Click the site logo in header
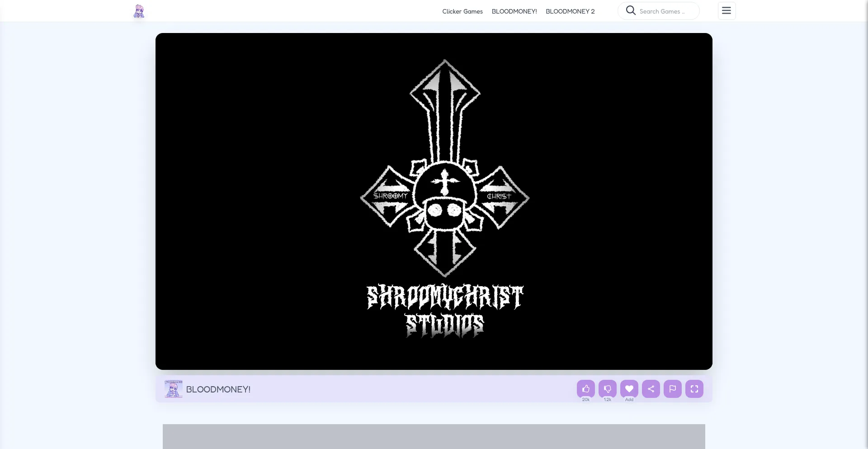This screenshot has height=449, width=868. pyautogui.click(x=139, y=11)
